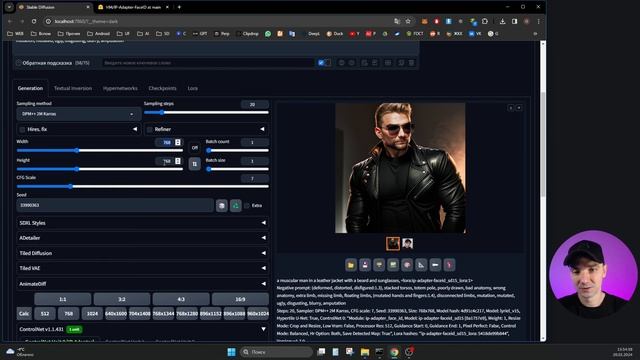The image size is (640, 360).
Task: Switch to the Textual Inversion tab
Action: (73, 88)
